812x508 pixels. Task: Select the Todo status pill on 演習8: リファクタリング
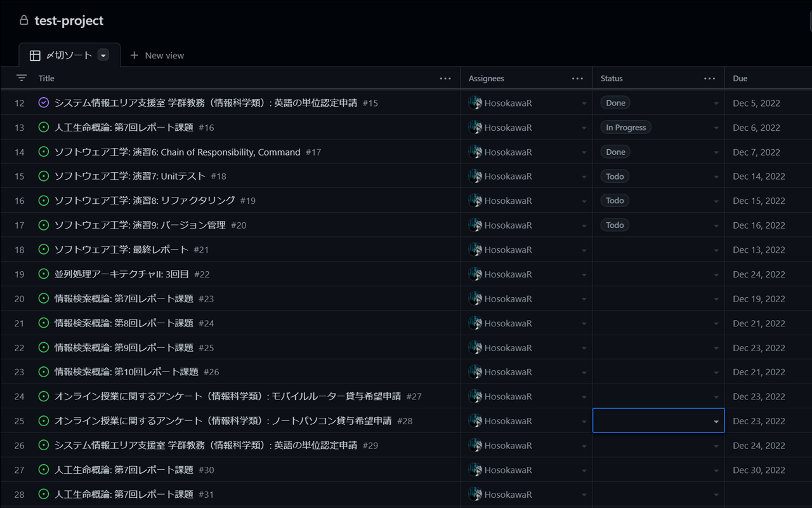tap(614, 200)
